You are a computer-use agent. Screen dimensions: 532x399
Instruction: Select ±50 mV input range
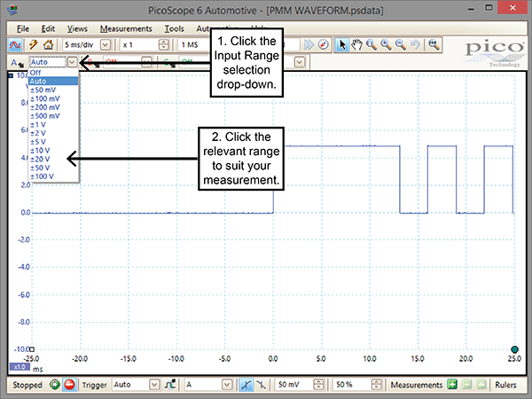pyautogui.click(x=53, y=90)
